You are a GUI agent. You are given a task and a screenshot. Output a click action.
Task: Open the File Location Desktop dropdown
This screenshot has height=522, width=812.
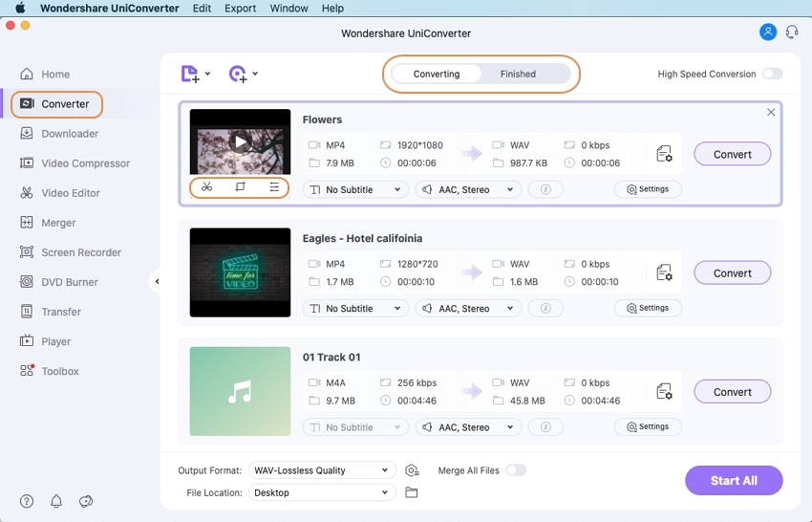coord(322,492)
